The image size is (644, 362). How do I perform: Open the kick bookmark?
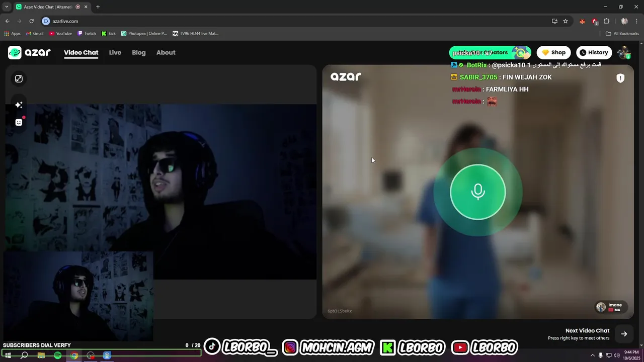[109, 34]
